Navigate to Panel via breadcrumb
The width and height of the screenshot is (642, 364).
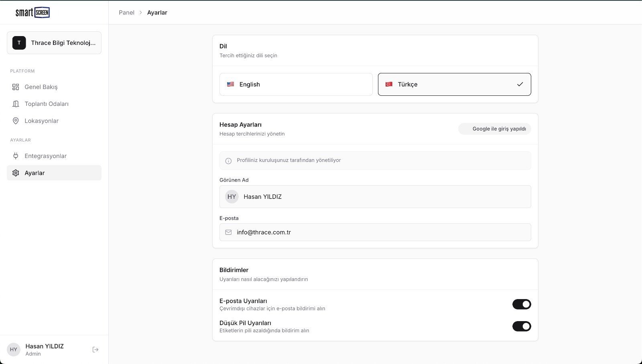[126, 13]
